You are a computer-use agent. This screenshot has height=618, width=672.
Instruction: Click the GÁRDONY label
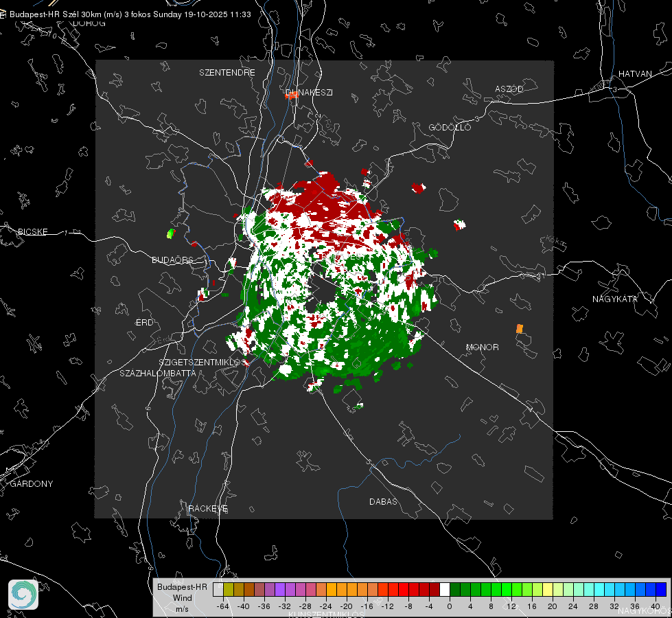(x=32, y=484)
